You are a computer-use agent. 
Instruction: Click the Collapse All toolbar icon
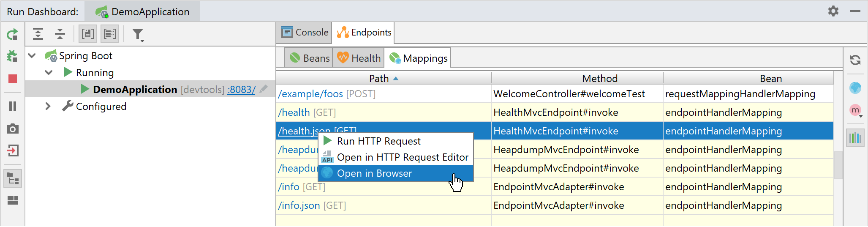tap(60, 34)
